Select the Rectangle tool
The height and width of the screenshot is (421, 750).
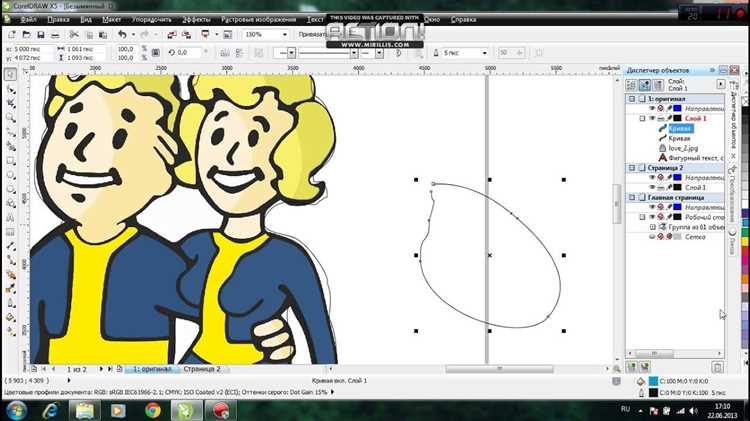coord(11,161)
